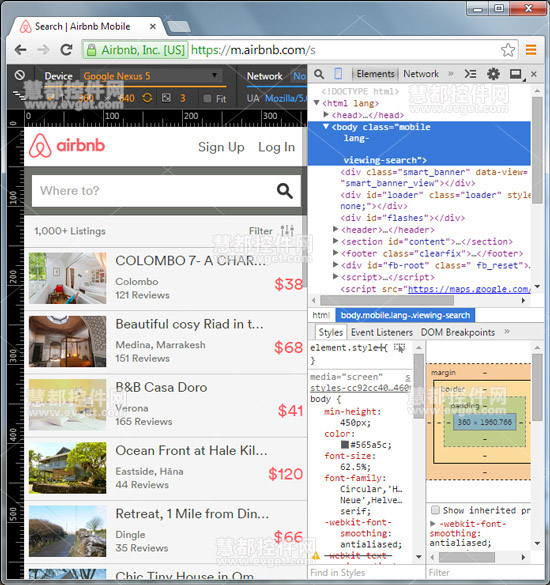This screenshot has width=550, height=585.
Task: Click the browser back arrow
Action: (21, 50)
